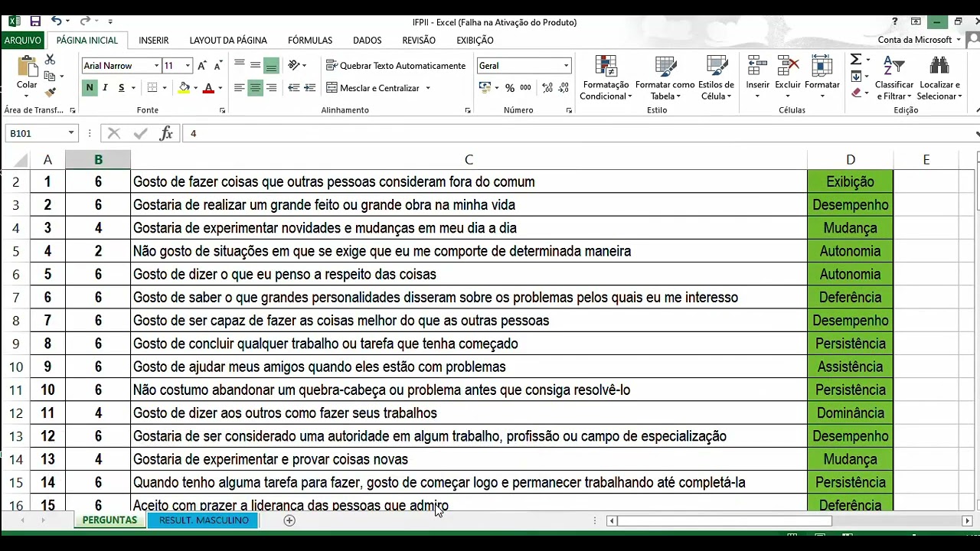Apply the red font color
Screen dimensions: 980x551
pos(208,88)
